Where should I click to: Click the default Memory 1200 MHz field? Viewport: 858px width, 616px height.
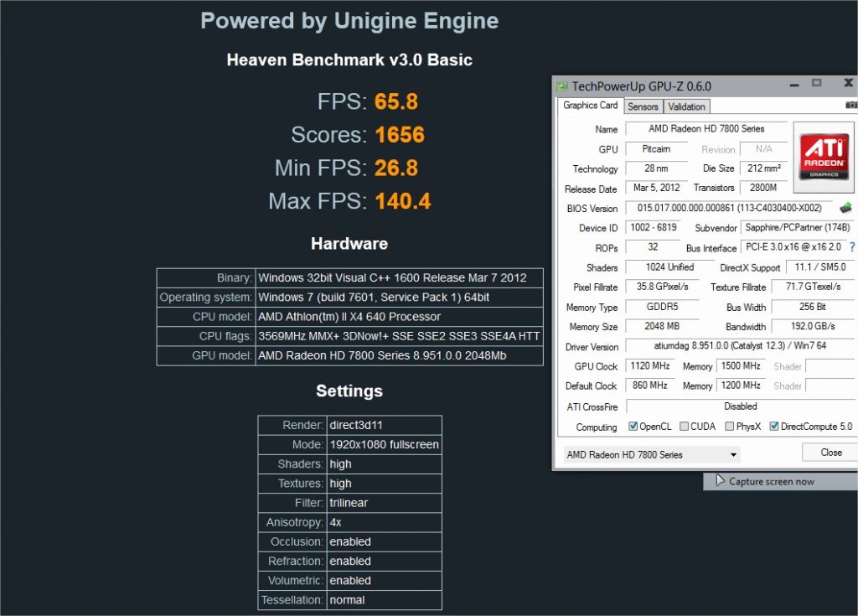point(741,386)
